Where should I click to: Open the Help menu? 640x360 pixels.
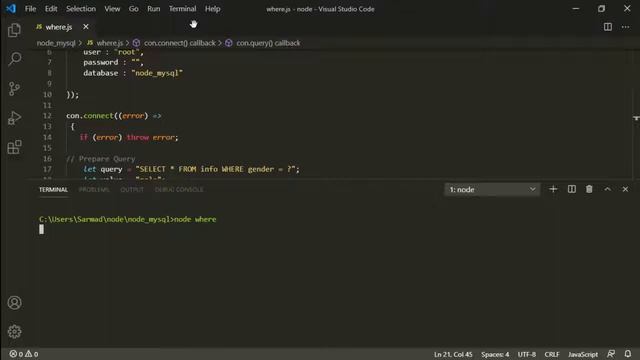(x=213, y=9)
